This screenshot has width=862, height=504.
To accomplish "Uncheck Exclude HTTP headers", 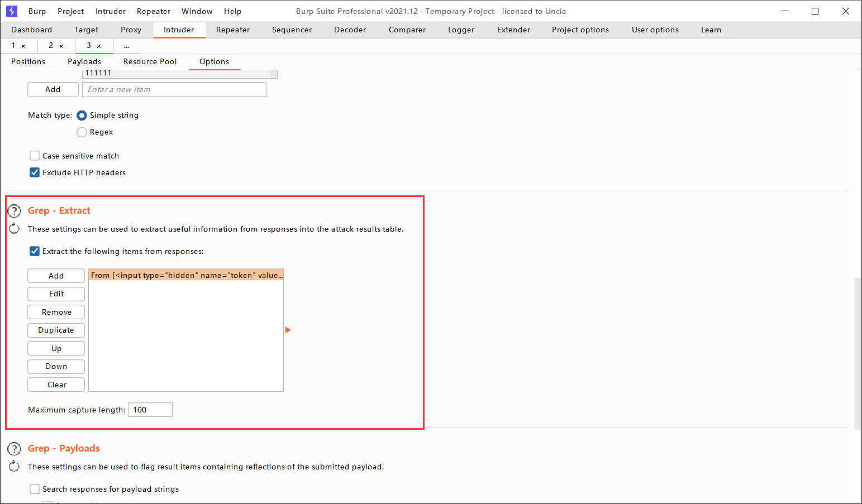I will click(35, 172).
